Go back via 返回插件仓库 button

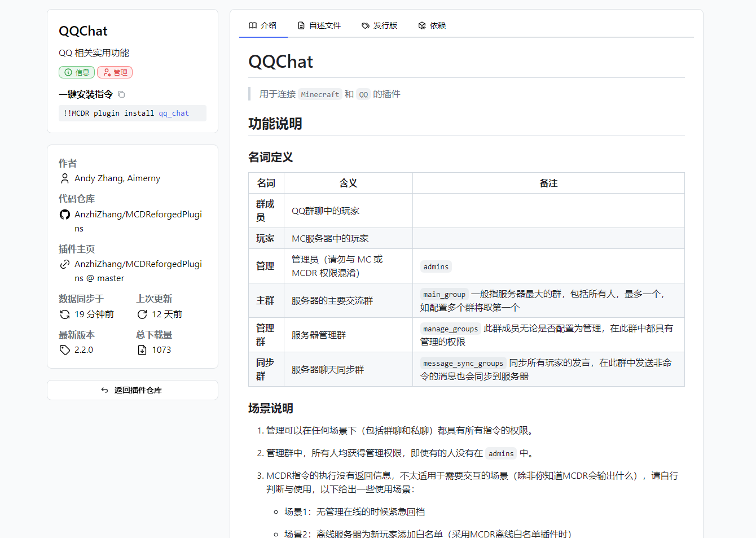133,390
